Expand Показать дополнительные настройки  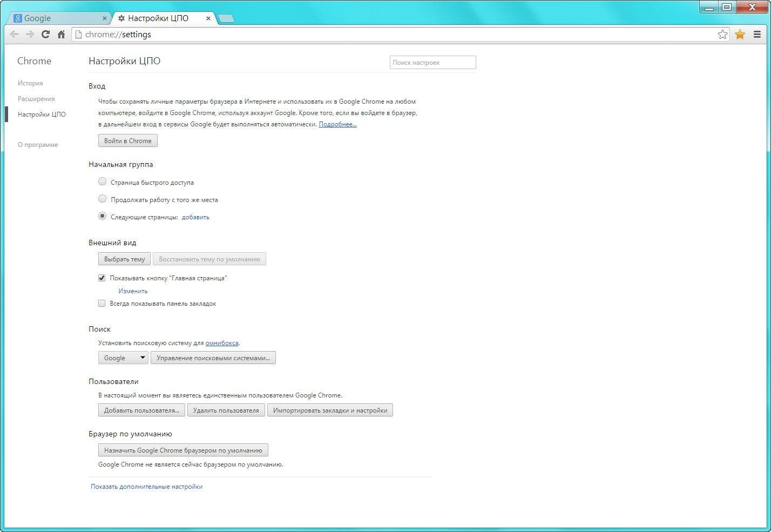(x=146, y=487)
